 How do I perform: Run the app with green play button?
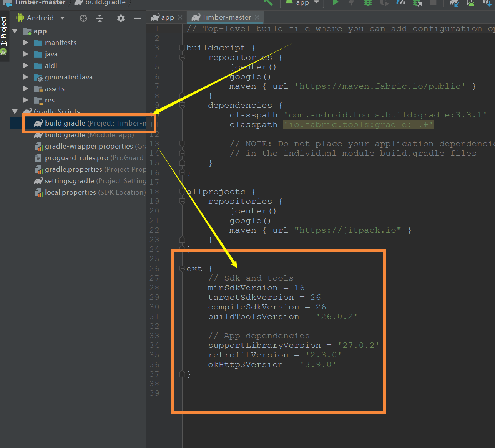(x=336, y=3)
